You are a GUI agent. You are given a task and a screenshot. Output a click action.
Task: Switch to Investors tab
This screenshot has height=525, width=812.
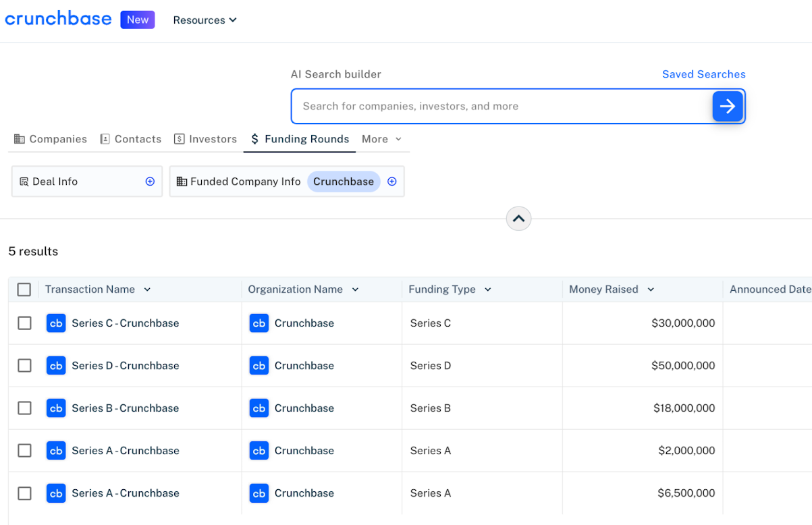[x=206, y=139]
